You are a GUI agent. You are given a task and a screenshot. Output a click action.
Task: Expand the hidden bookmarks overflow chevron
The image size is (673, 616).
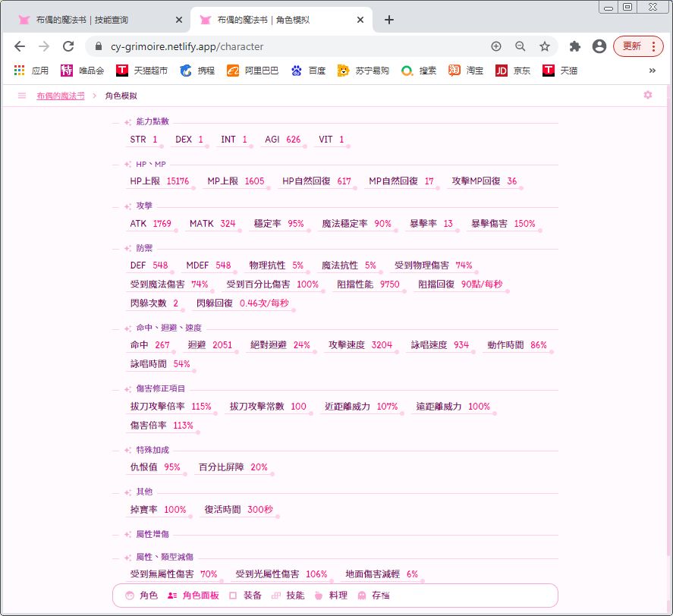pos(652,71)
